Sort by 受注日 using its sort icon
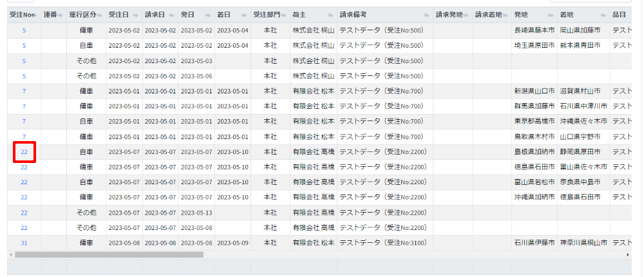Image resolution: width=644 pixels, height=277 pixels. pos(135,14)
